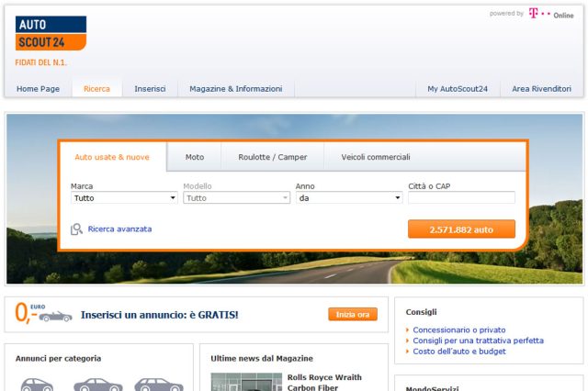Click the Annunci per categoria heading

click(x=58, y=358)
